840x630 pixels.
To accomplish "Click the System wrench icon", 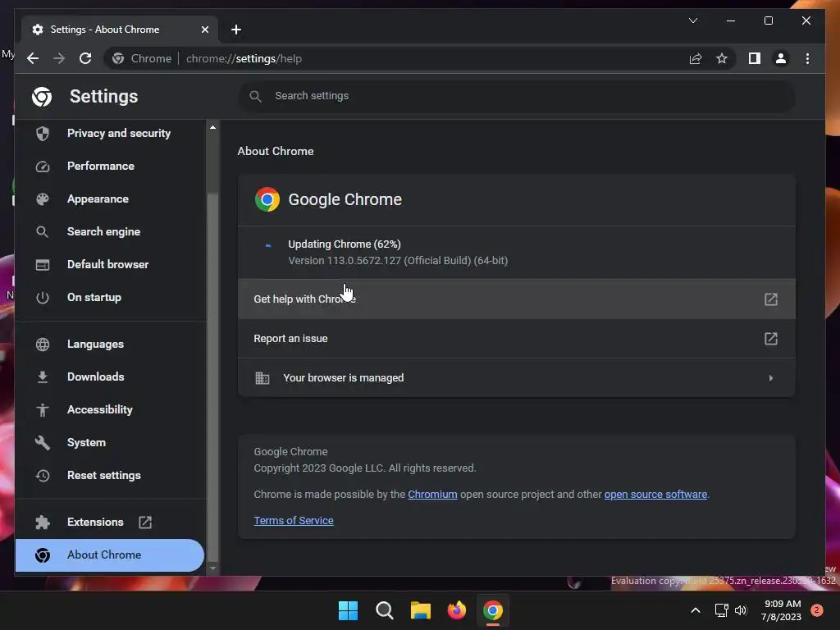I will [x=43, y=442].
